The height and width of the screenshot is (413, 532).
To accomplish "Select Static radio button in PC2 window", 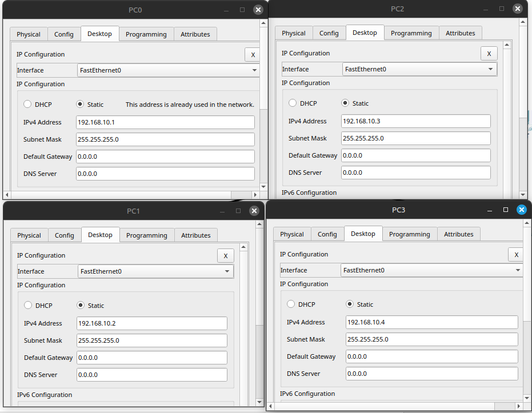I will coord(345,103).
